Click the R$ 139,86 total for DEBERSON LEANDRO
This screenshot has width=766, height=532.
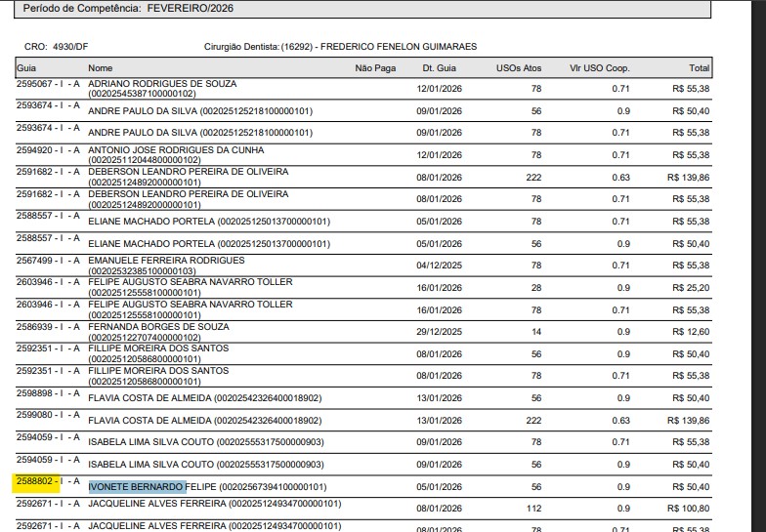click(x=688, y=178)
